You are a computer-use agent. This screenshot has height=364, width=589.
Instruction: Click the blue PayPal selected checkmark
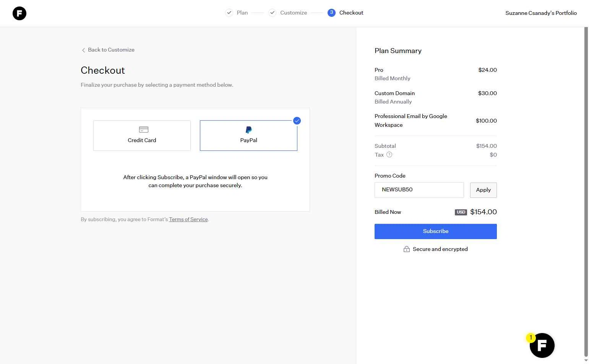pos(297,121)
